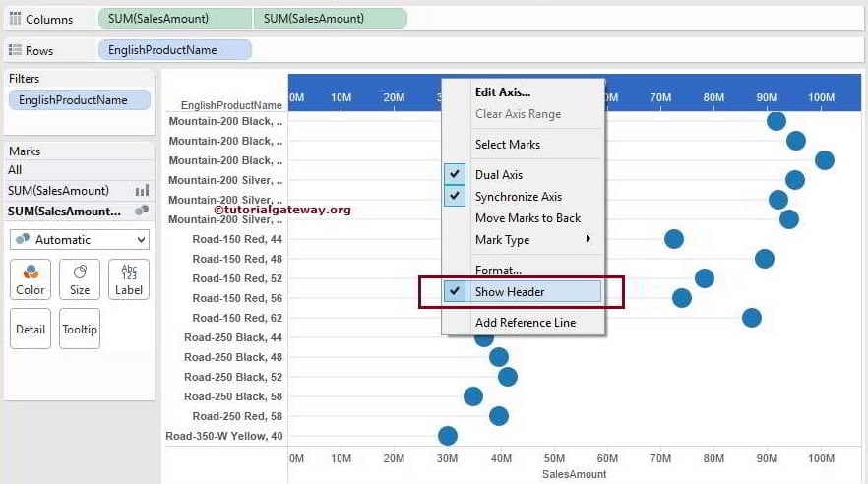Image resolution: width=868 pixels, height=484 pixels.
Task: Click the Columns shelf icon
Action: [15, 19]
